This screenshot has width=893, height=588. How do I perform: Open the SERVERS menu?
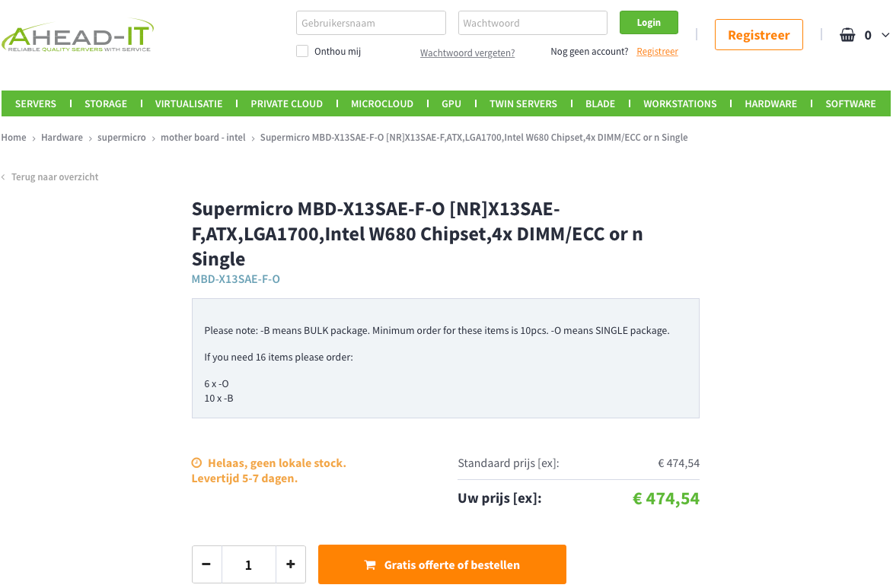36,103
